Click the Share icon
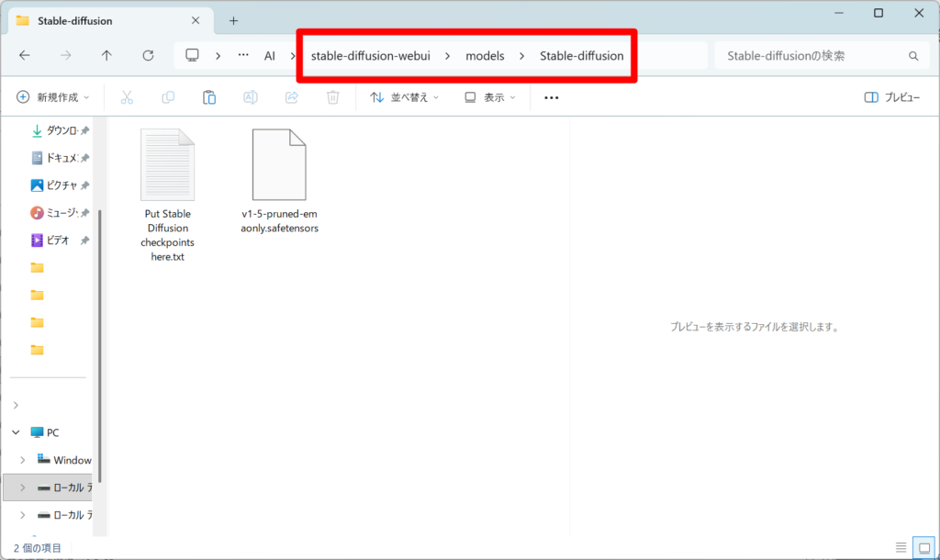The width and height of the screenshot is (940, 560). pyautogui.click(x=292, y=97)
